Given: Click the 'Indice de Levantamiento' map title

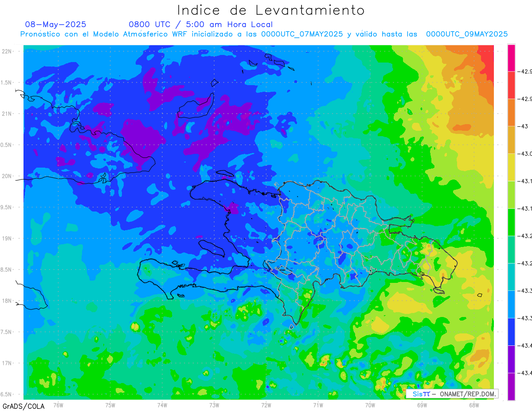Looking at the screenshot, I should click(x=271, y=10).
